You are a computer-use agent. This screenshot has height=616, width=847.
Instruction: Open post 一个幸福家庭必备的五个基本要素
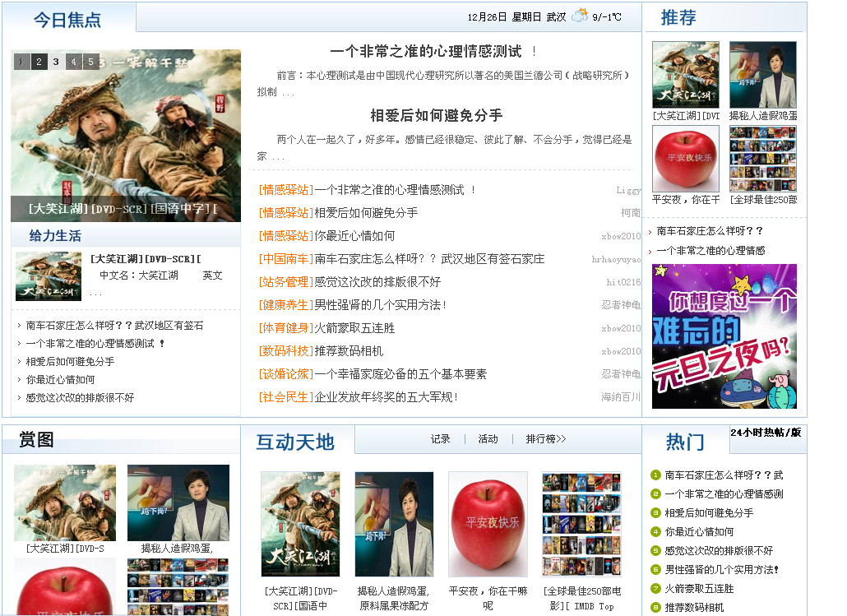click(400, 374)
